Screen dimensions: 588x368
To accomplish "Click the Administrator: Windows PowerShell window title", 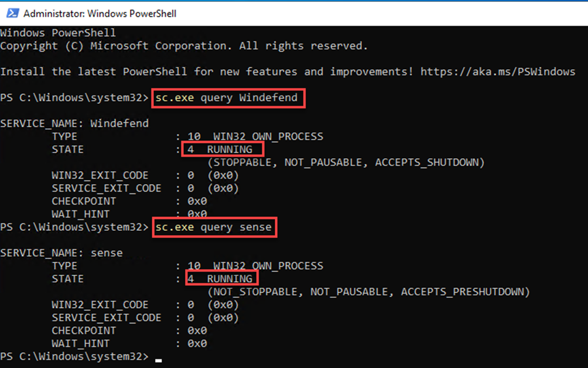I will click(x=100, y=13).
